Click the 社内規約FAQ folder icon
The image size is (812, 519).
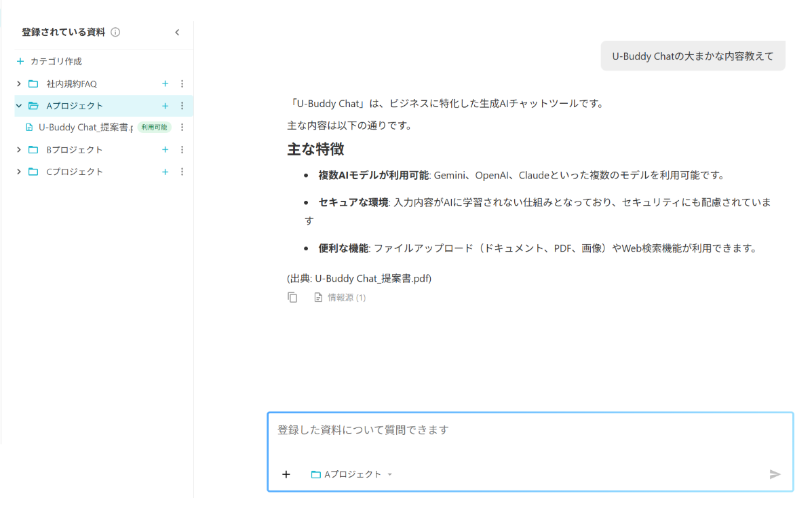pos(33,83)
